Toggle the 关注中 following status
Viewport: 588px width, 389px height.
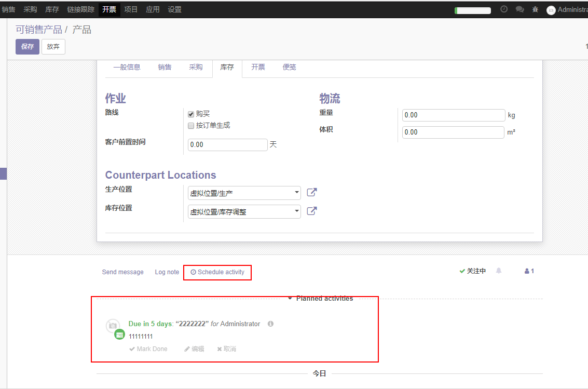(x=472, y=271)
